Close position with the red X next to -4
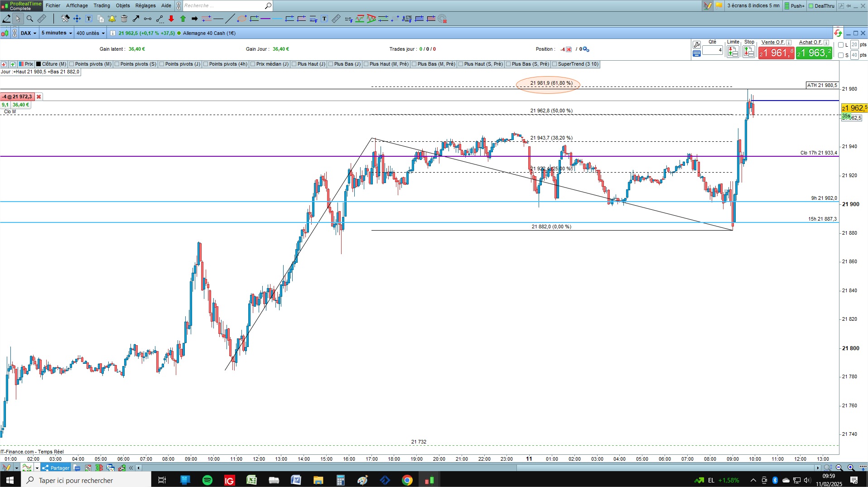 pyautogui.click(x=569, y=49)
